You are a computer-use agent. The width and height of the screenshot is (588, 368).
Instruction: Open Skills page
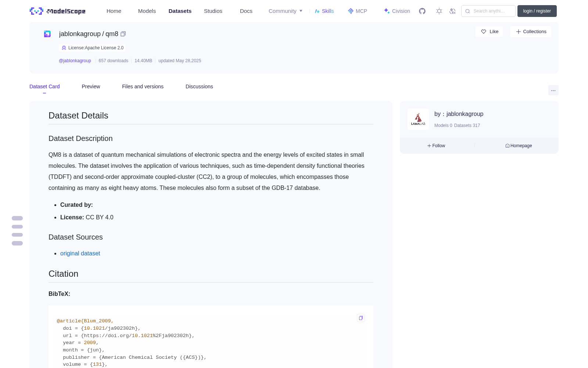(x=324, y=11)
